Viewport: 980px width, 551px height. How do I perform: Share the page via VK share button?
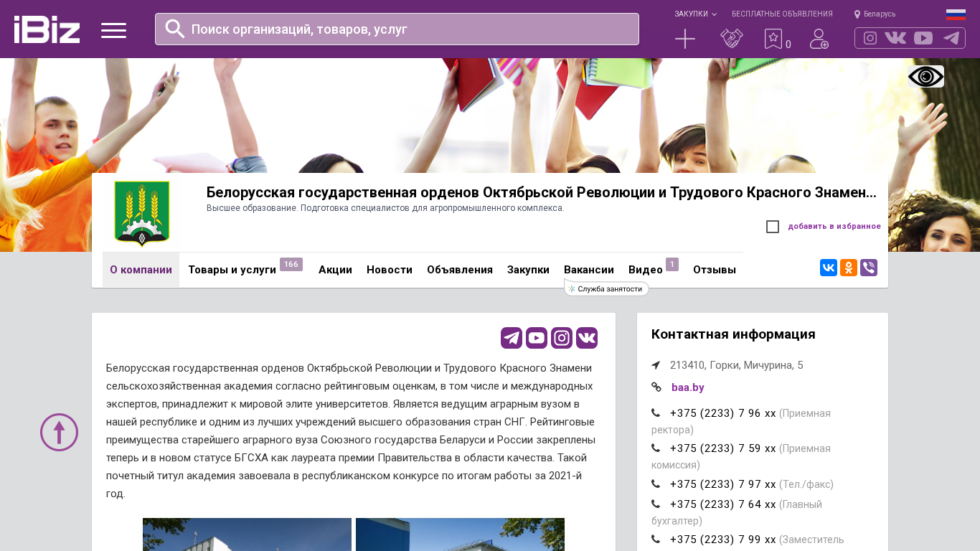pyautogui.click(x=829, y=268)
